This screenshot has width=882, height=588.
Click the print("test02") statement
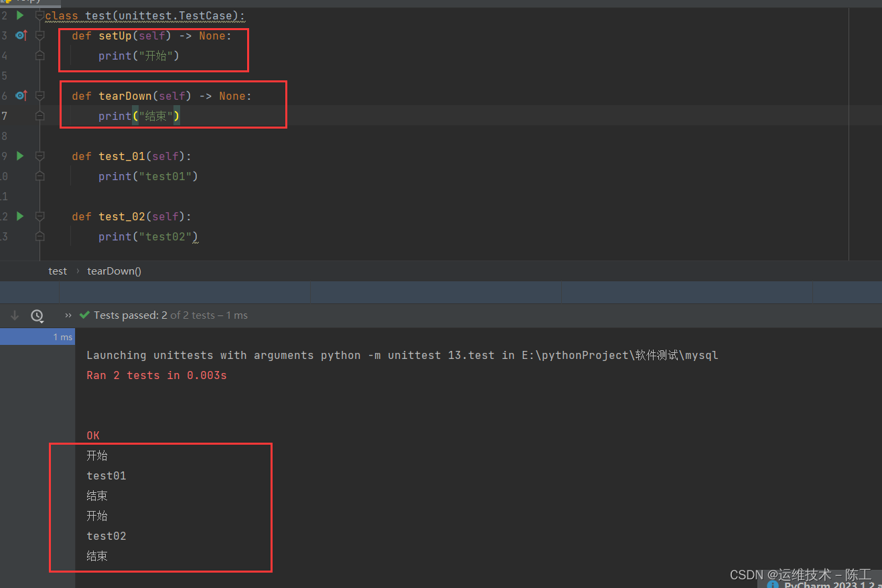click(x=148, y=236)
